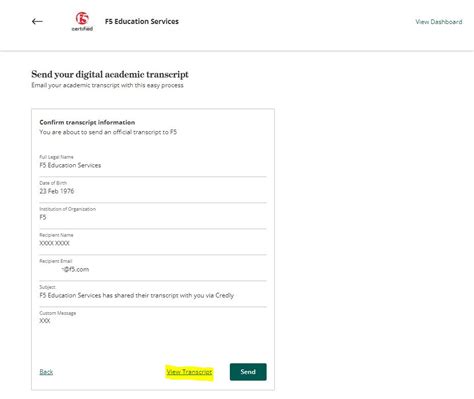Click the Send button
The height and width of the screenshot is (399, 474).
pos(248,372)
